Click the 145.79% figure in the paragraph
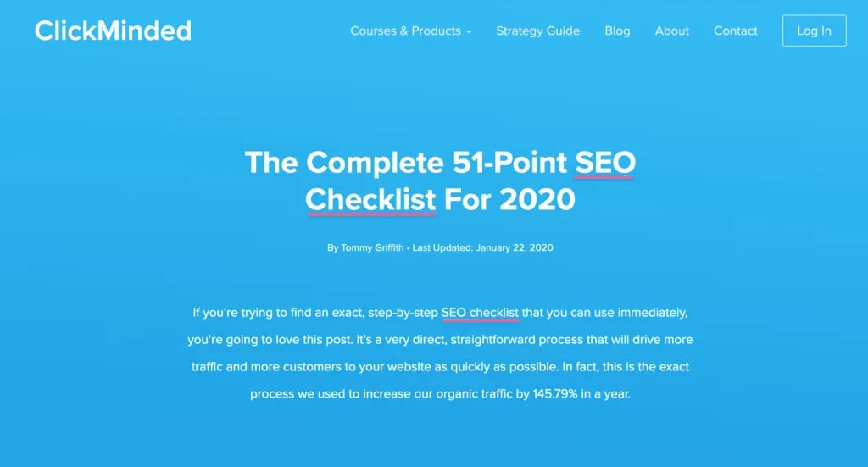 pyautogui.click(x=555, y=394)
